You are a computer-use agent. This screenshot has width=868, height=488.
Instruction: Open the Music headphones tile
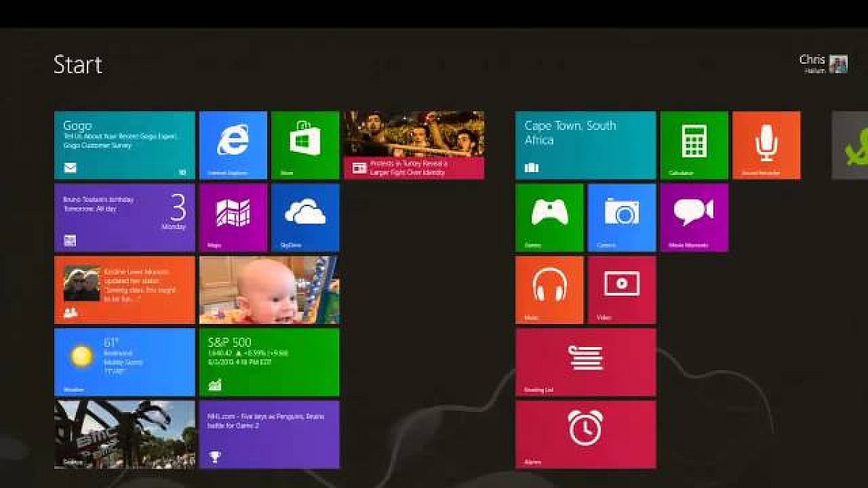[549, 289]
